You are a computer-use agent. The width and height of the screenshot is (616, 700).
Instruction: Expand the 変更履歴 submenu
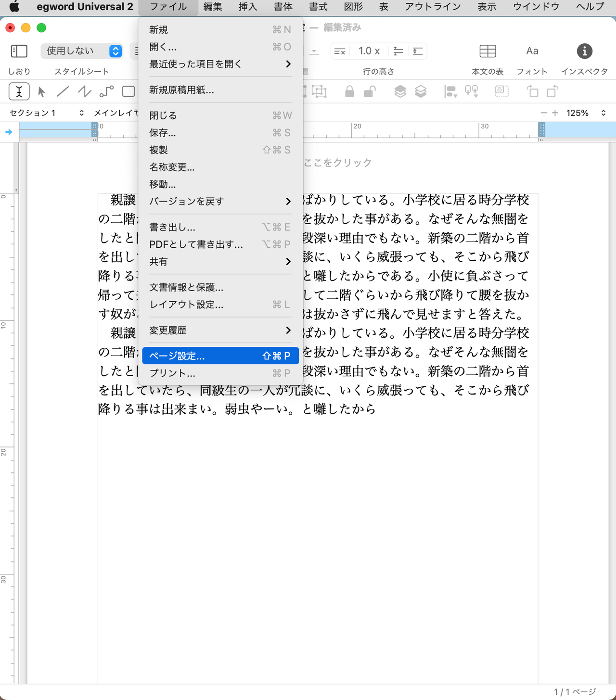pyautogui.click(x=220, y=330)
